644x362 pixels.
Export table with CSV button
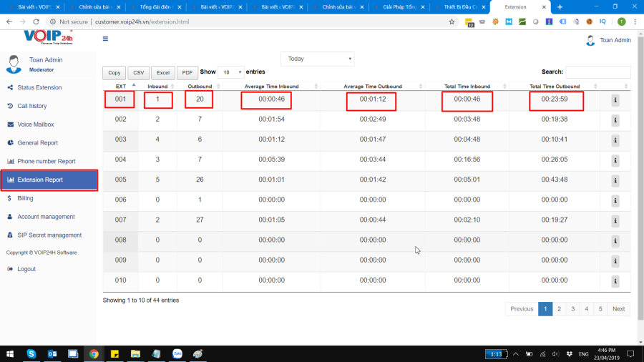point(138,73)
